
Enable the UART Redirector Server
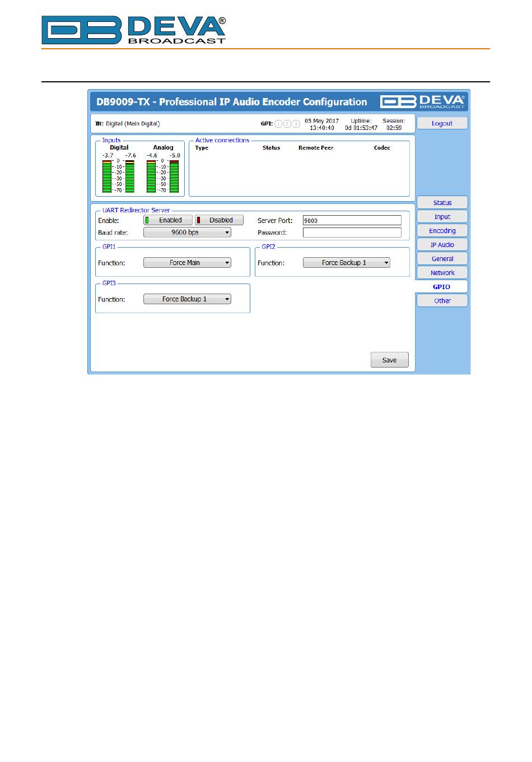(168, 220)
